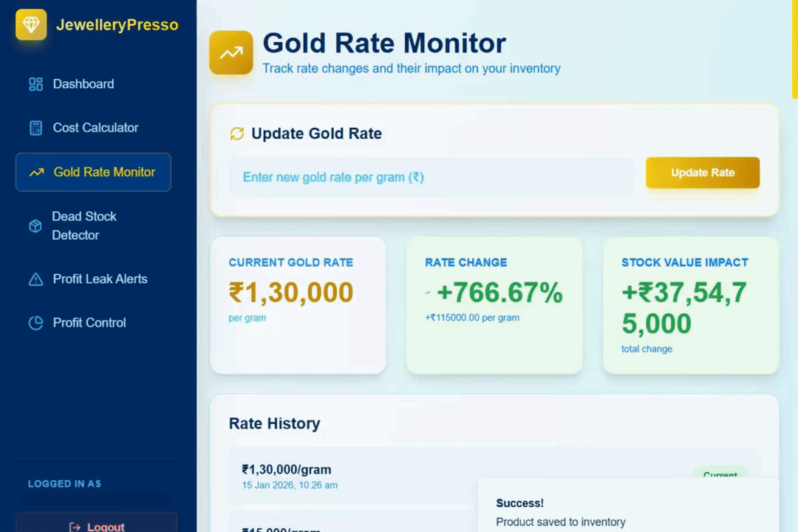The width and height of the screenshot is (798, 532).
Task: Click the Profit Leak Alerts warning icon
Action: pos(35,279)
